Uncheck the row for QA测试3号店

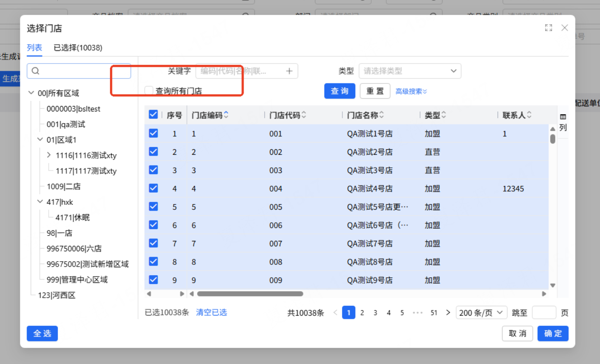point(153,170)
